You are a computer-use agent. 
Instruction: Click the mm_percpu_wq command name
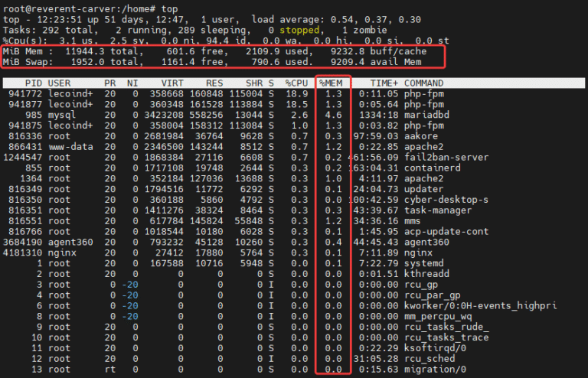(x=438, y=316)
